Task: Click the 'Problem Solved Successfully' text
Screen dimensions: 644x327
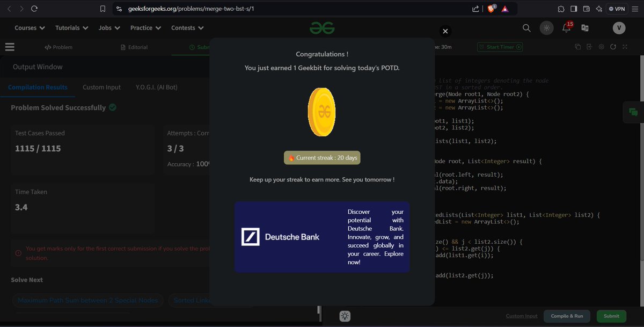Action: 58,107
